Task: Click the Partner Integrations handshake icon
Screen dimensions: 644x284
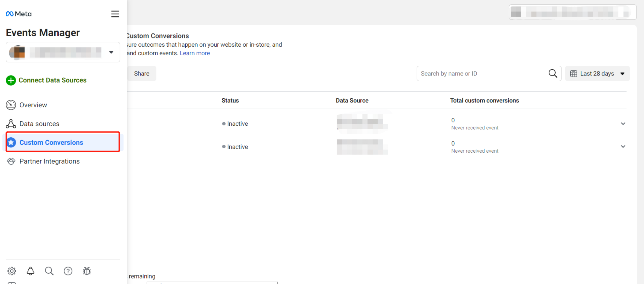Action: [11, 161]
